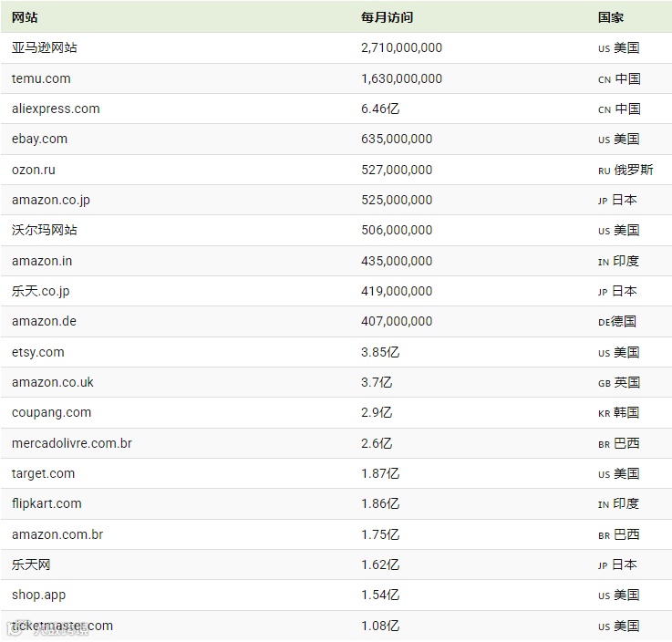
Task: Click the 527,000,000 visits value
Action: (x=397, y=170)
